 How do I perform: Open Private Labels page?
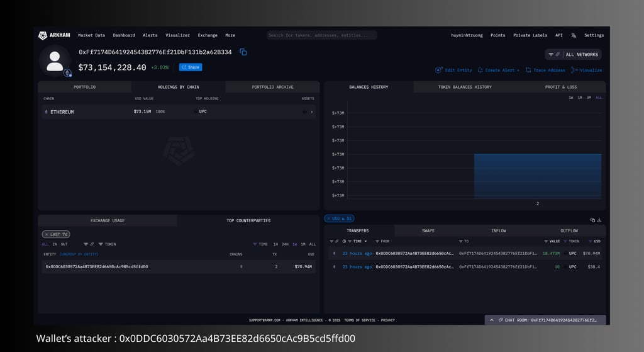pos(530,35)
